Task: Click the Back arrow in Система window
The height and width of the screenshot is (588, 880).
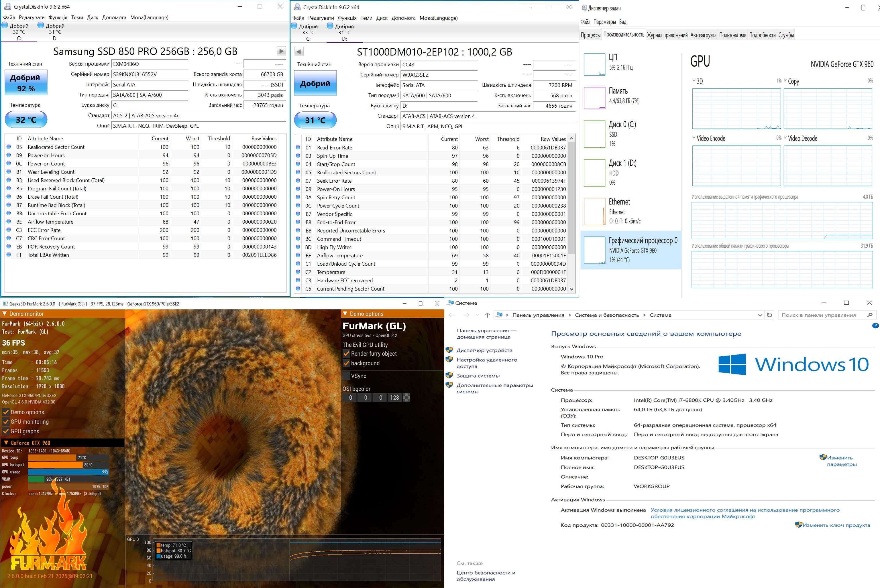Action: (452, 315)
